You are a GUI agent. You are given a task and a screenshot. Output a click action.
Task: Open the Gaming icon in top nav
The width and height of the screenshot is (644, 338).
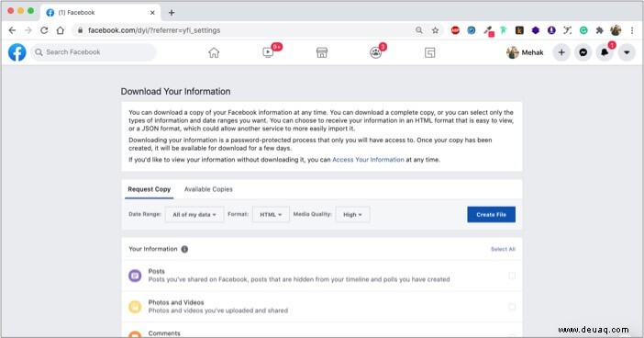pos(429,52)
